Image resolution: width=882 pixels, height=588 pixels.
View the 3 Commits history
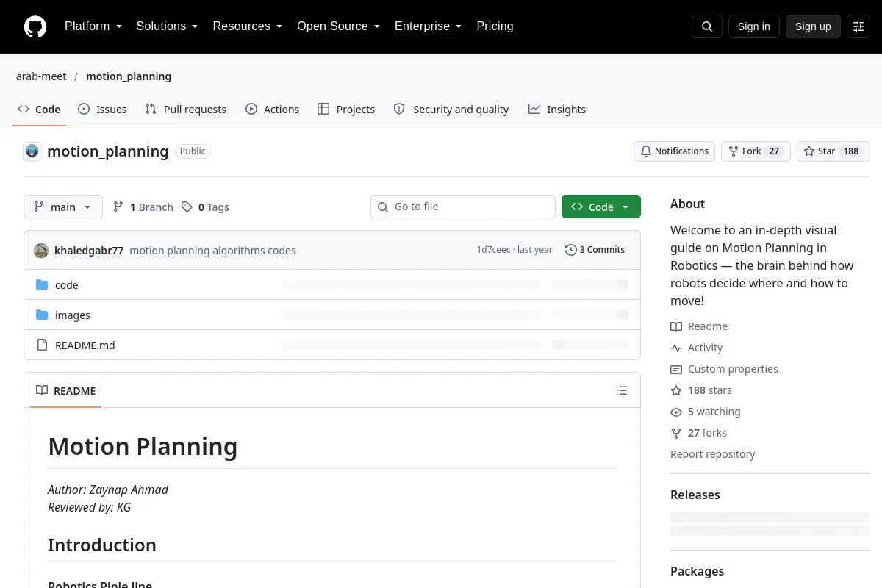click(595, 250)
